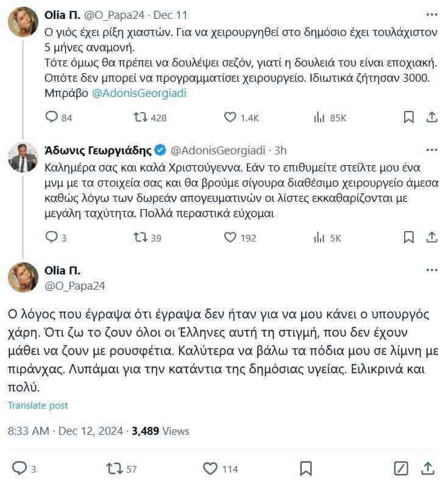Screen dimensions: 448x483
Task: Click Translate post link
Action: (38, 406)
